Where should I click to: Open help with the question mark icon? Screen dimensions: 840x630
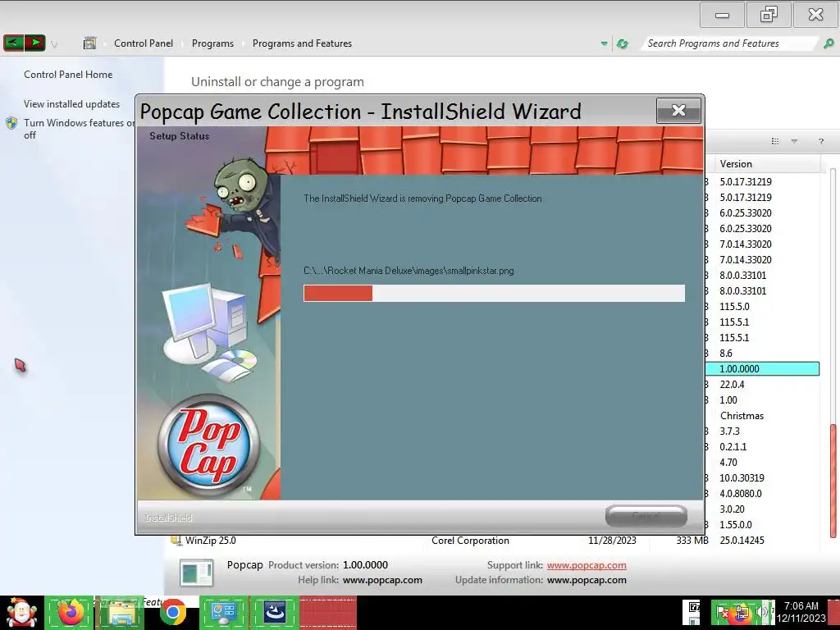coord(820,141)
